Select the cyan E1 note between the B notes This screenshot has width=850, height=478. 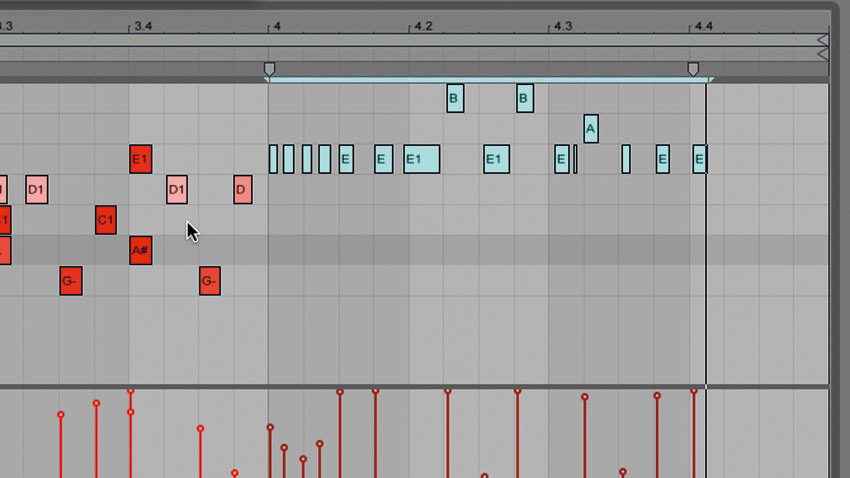(x=497, y=159)
